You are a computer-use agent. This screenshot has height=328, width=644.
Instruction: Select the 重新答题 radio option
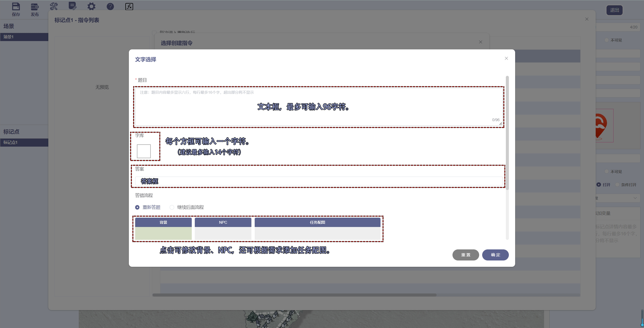(137, 207)
